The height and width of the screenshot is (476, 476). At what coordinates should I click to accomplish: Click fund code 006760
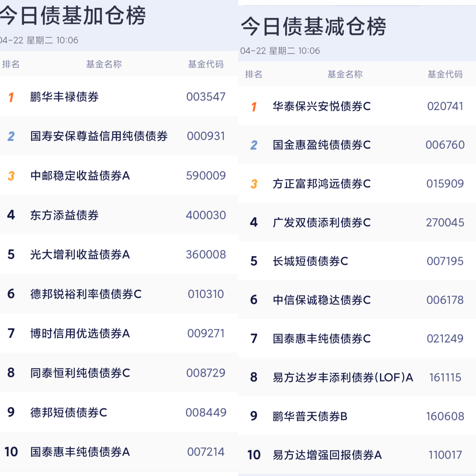coord(445,145)
